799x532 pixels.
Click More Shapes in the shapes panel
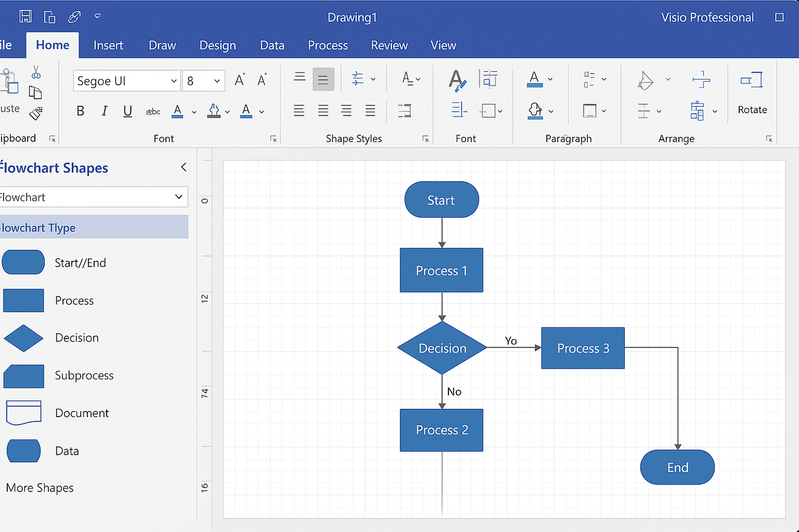pos(40,488)
